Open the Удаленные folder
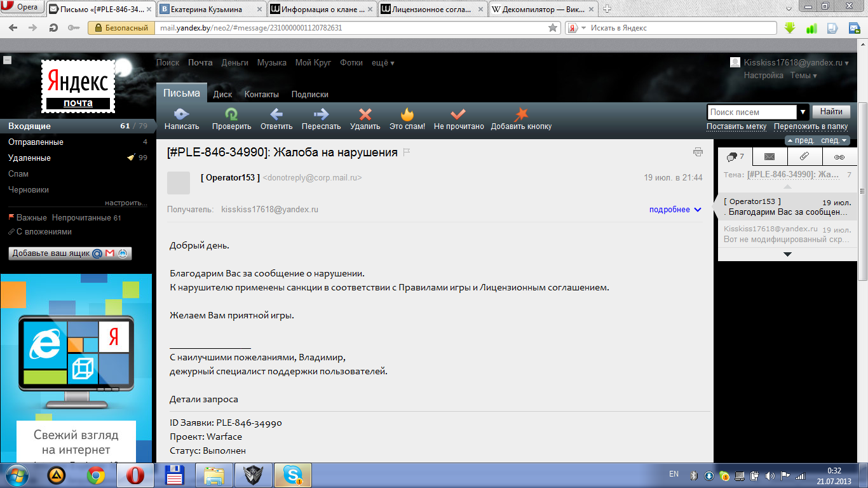 tap(29, 158)
